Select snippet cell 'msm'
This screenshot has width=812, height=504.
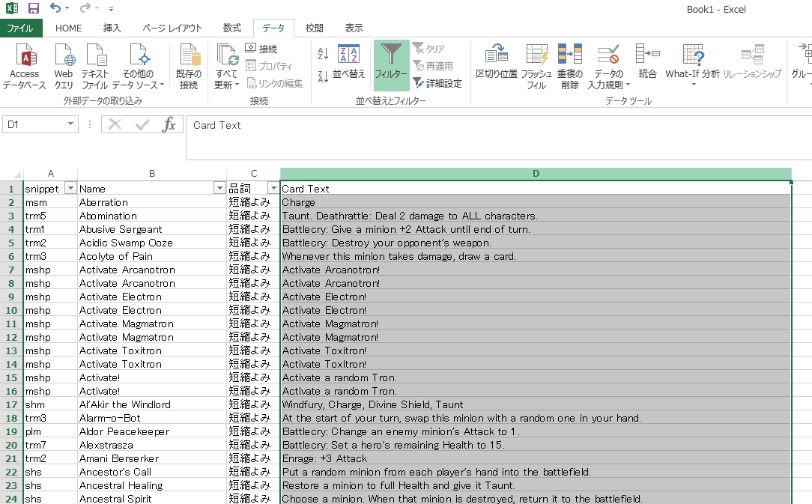point(50,202)
